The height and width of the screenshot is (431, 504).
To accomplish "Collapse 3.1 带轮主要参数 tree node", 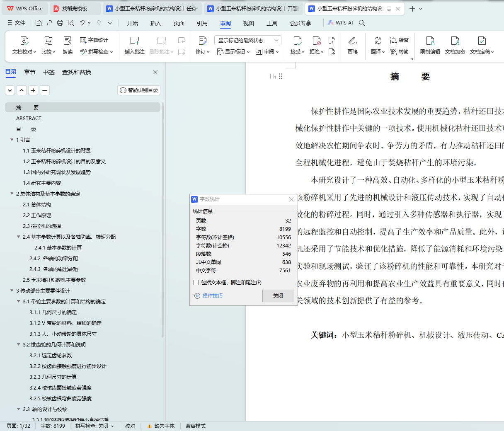I will [x=19, y=301].
